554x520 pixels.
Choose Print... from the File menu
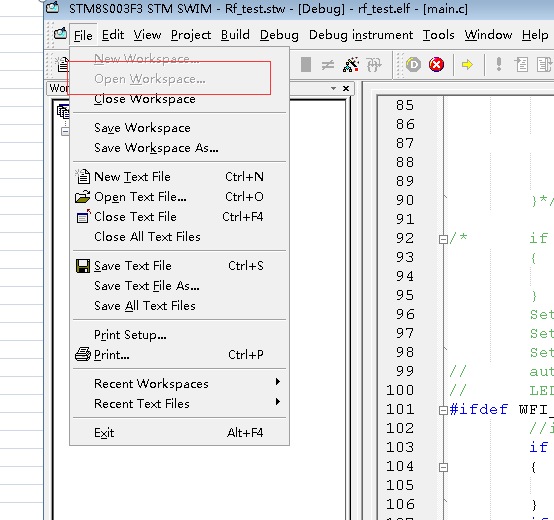click(x=179, y=354)
